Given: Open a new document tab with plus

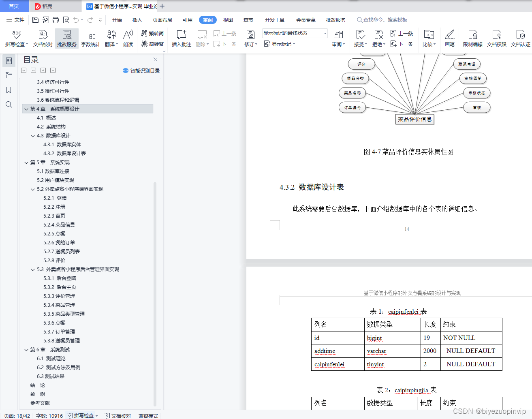Looking at the screenshot, I should tap(162, 6).
